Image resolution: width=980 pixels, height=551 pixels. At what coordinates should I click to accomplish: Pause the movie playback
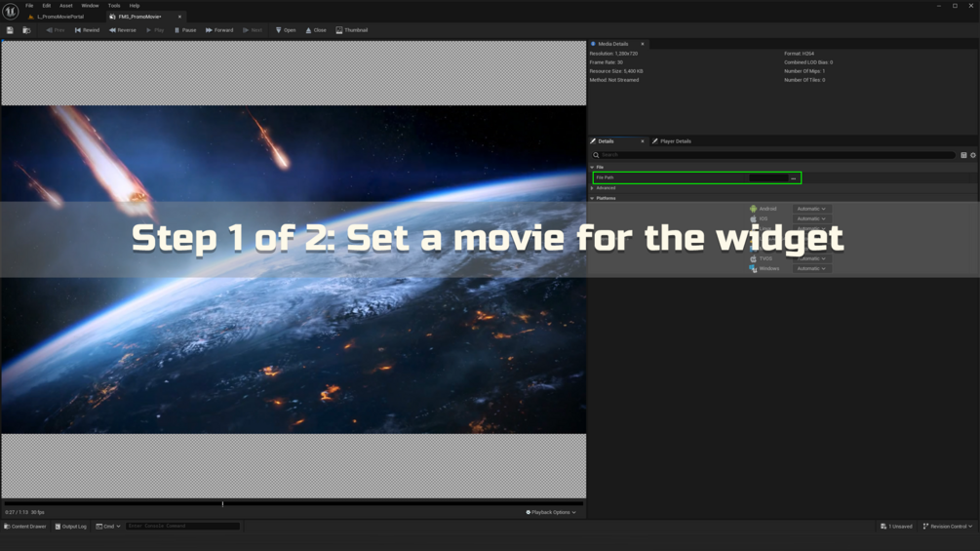[x=185, y=30]
